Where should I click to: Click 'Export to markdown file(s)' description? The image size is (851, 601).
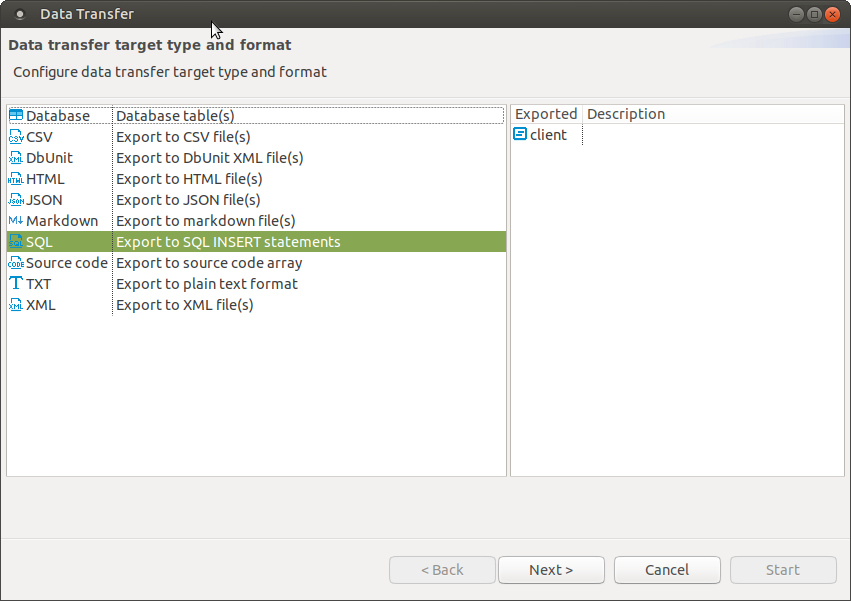pyautogui.click(x=206, y=221)
